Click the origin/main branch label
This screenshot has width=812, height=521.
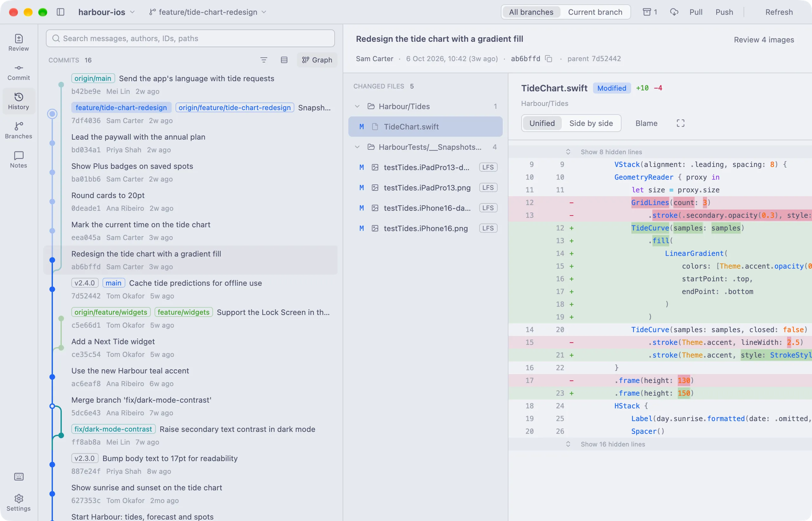(x=93, y=78)
